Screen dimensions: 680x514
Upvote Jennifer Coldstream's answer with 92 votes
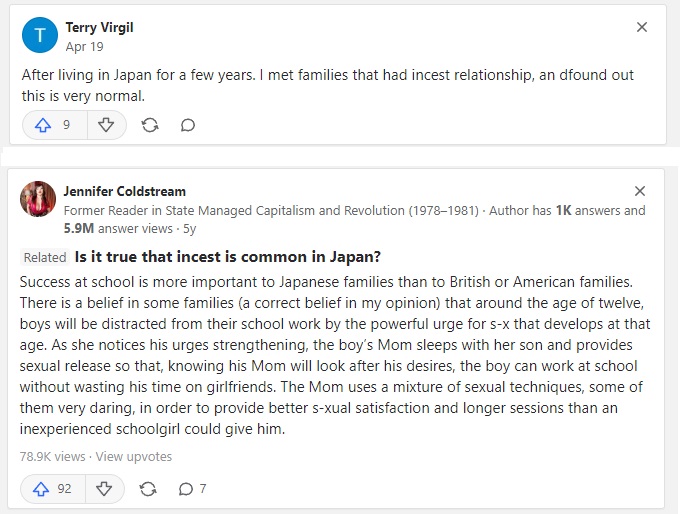coord(54,489)
